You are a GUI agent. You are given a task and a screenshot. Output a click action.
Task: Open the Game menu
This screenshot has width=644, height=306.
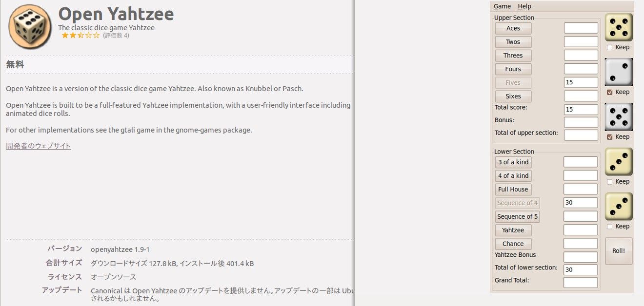pos(502,6)
